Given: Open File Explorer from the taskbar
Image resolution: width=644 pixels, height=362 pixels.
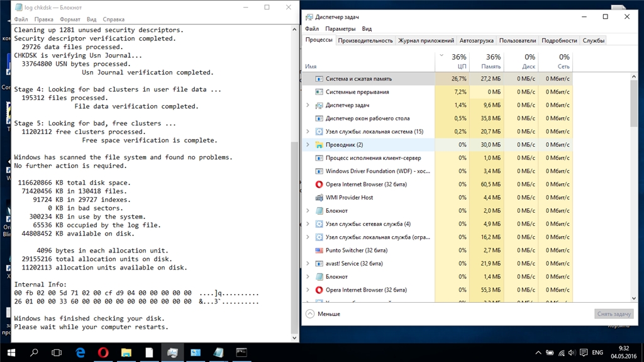Looking at the screenshot, I should click(x=126, y=353).
